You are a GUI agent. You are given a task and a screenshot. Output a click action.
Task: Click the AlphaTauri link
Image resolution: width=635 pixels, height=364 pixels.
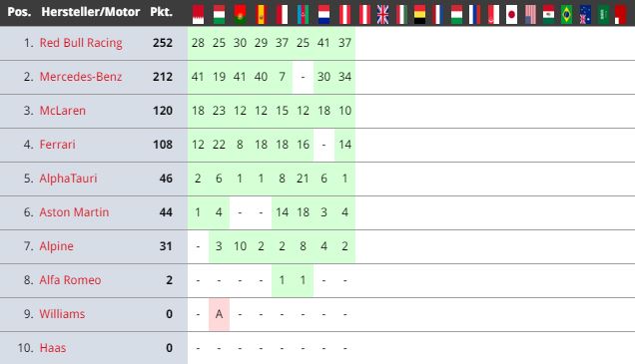coord(68,179)
